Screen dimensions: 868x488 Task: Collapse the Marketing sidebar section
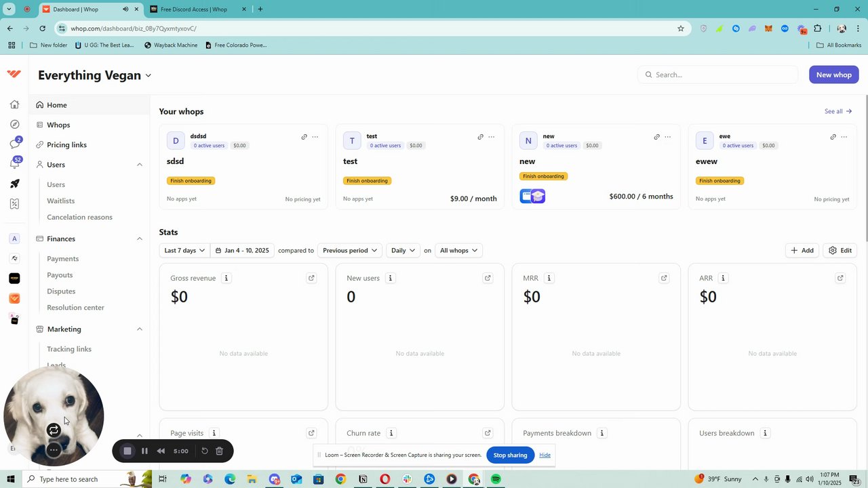coord(140,329)
